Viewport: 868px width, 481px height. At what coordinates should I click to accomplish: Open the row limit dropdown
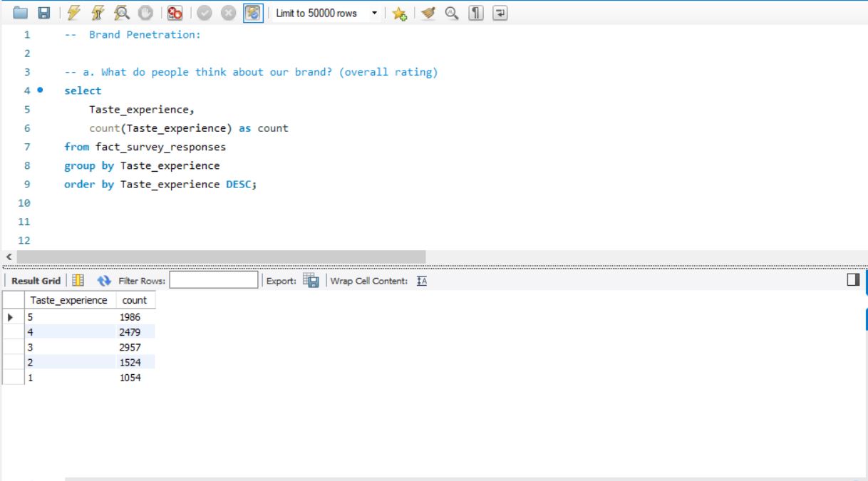coord(375,11)
